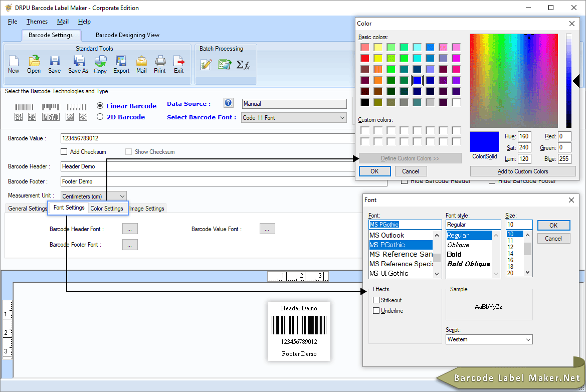Click the Print toolbar icon
The width and height of the screenshot is (586, 392).
coord(160,64)
